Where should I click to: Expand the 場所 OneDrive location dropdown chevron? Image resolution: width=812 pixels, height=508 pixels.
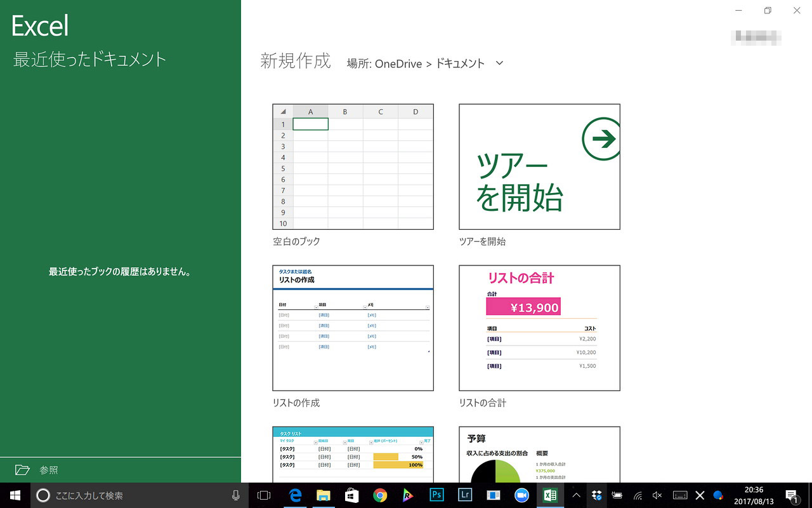coord(499,63)
